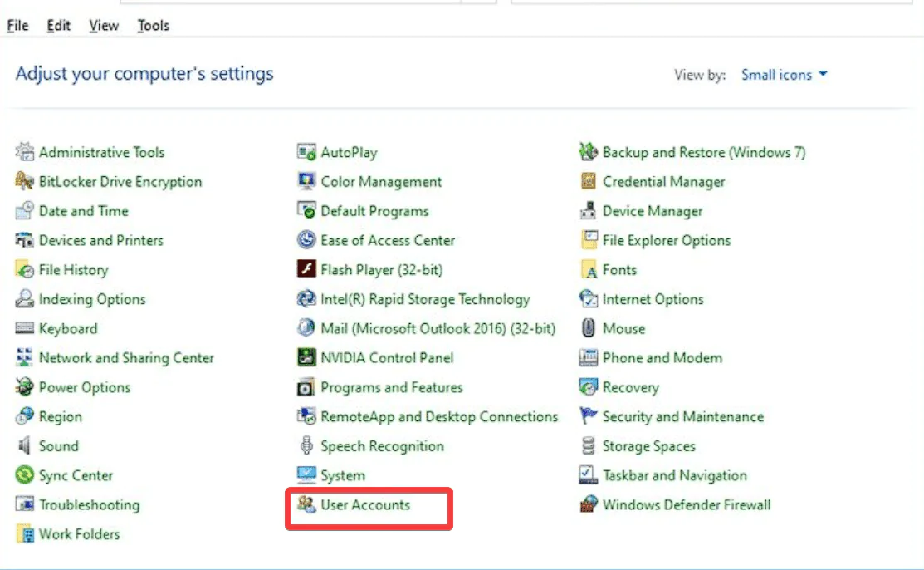This screenshot has width=924, height=570.
Task: Open the Device Manager link
Action: pyautogui.click(x=653, y=211)
